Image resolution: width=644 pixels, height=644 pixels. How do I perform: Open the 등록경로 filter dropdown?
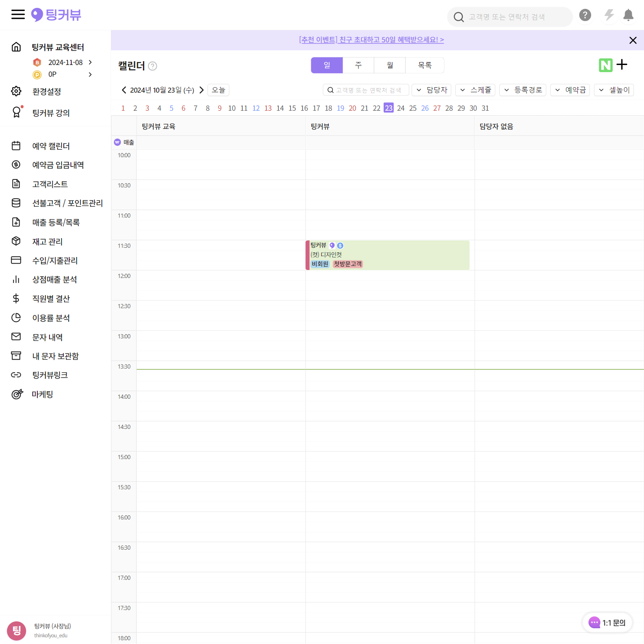[523, 90]
